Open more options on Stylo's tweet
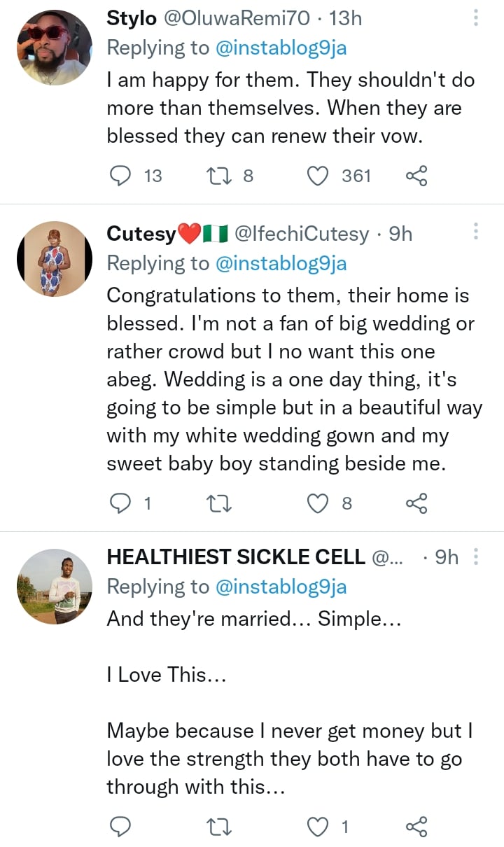504x847 pixels. [x=476, y=18]
